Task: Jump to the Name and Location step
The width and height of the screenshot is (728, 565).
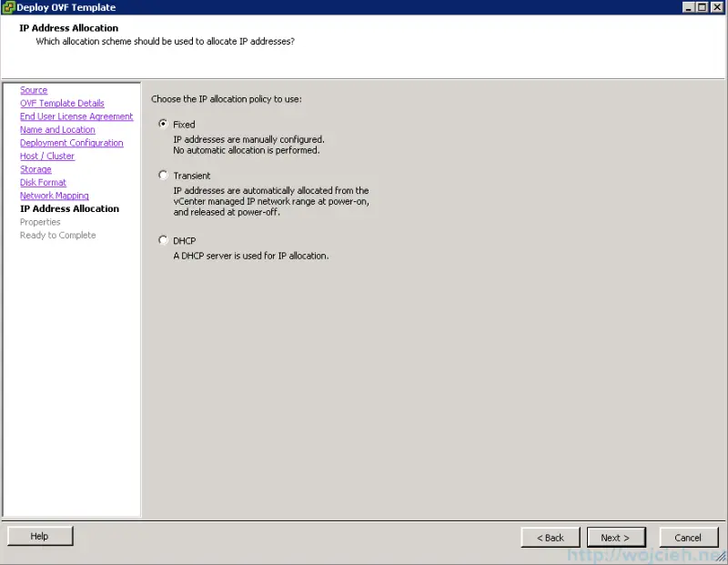Action: coord(57,129)
